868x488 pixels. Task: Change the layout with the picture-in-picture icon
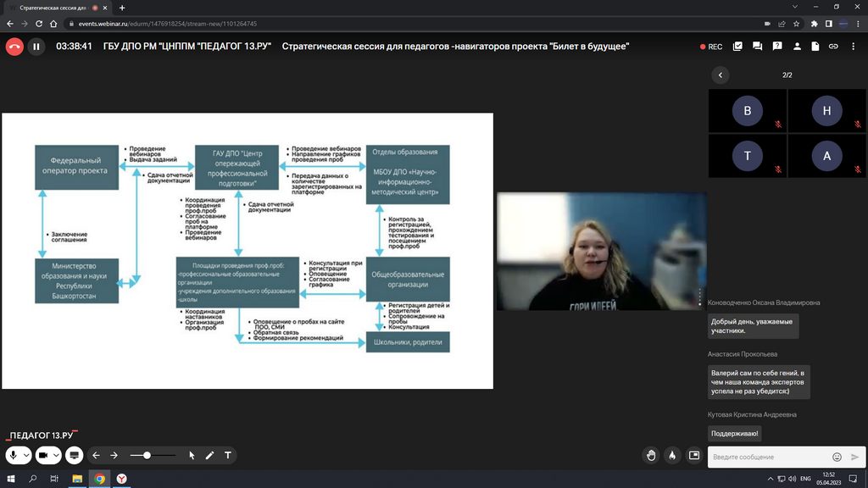tap(694, 455)
